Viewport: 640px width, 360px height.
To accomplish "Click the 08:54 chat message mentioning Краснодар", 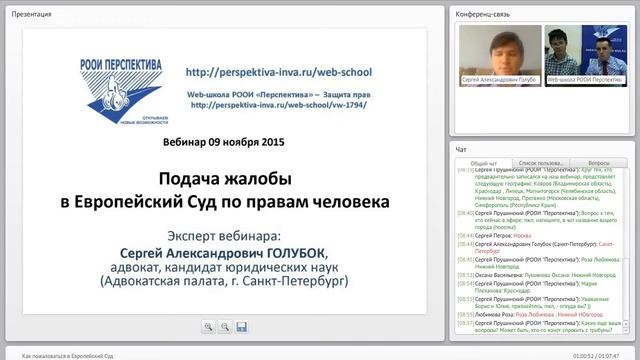I will [x=527, y=287].
